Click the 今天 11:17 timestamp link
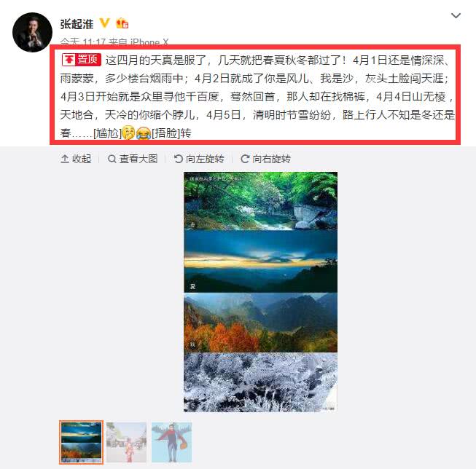This screenshot has width=476, height=469. point(83,42)
